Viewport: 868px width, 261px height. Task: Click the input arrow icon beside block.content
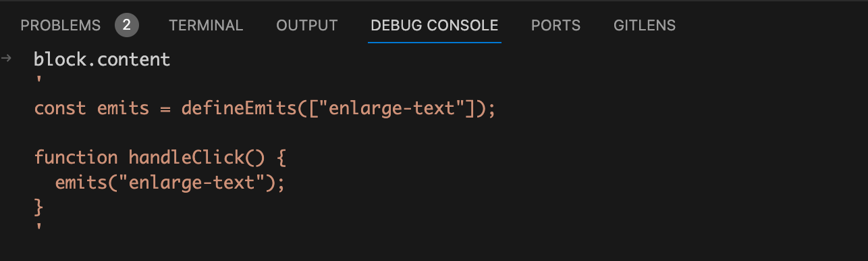[6, 59]
